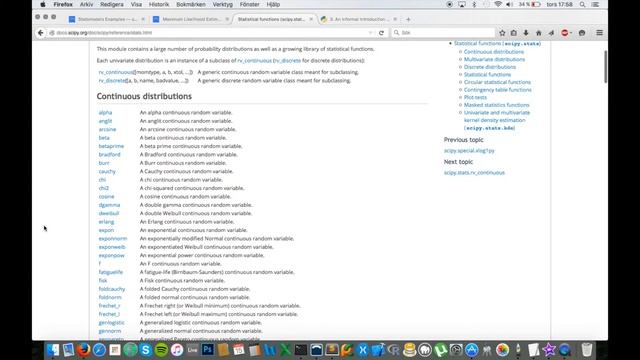Open Trash in the dock
Image resolution: width=640 pixels, height=360 pixels.
point(587,350)
